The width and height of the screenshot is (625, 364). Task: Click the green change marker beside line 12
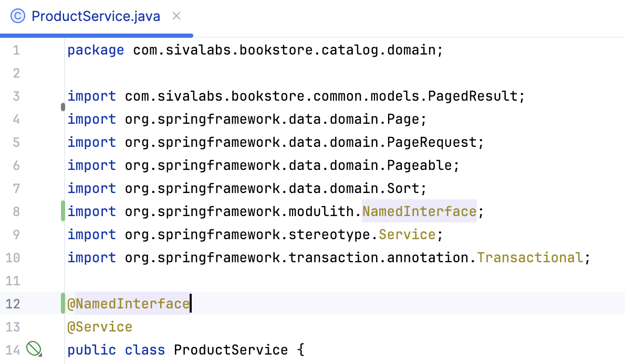(x=62, y=303)
